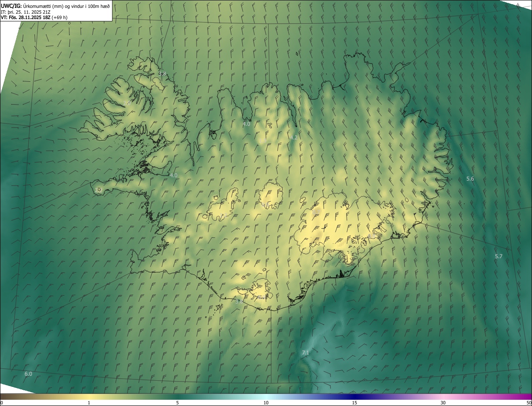This screenshot has width=532, height=406.
Task: Click the 4.0 value at the Breiðafjörður bay head
Action: [174, 175]
